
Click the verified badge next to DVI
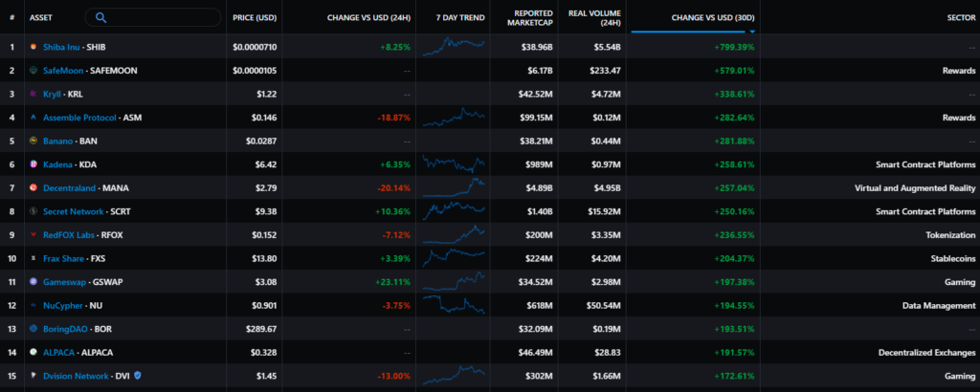[x=139, y=376]
